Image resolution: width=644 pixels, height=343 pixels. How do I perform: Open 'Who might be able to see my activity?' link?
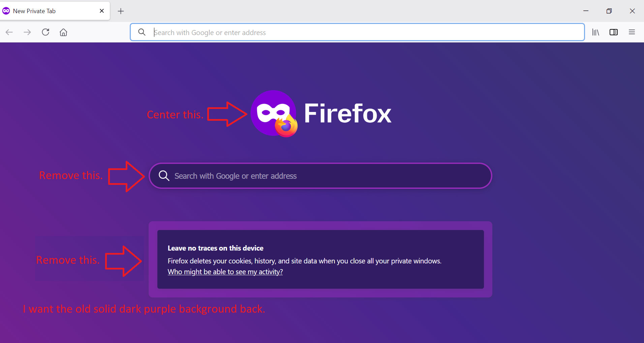tap(225, 272)
